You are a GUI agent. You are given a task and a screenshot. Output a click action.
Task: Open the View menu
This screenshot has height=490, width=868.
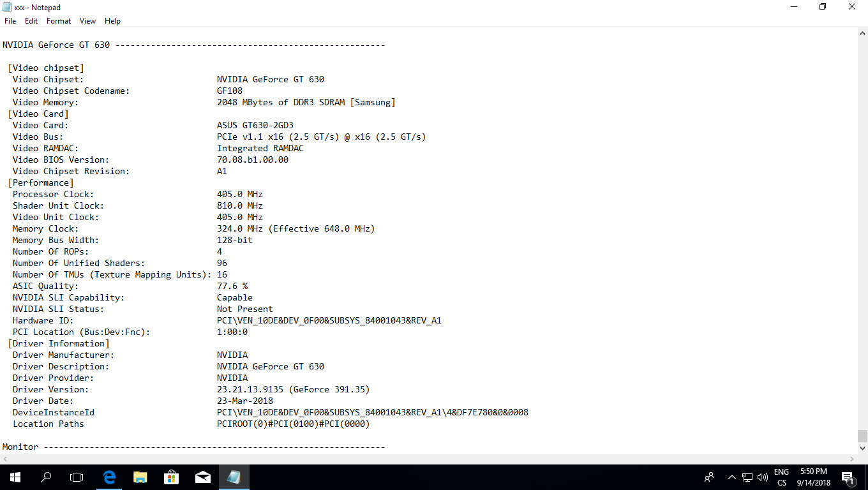87,21
